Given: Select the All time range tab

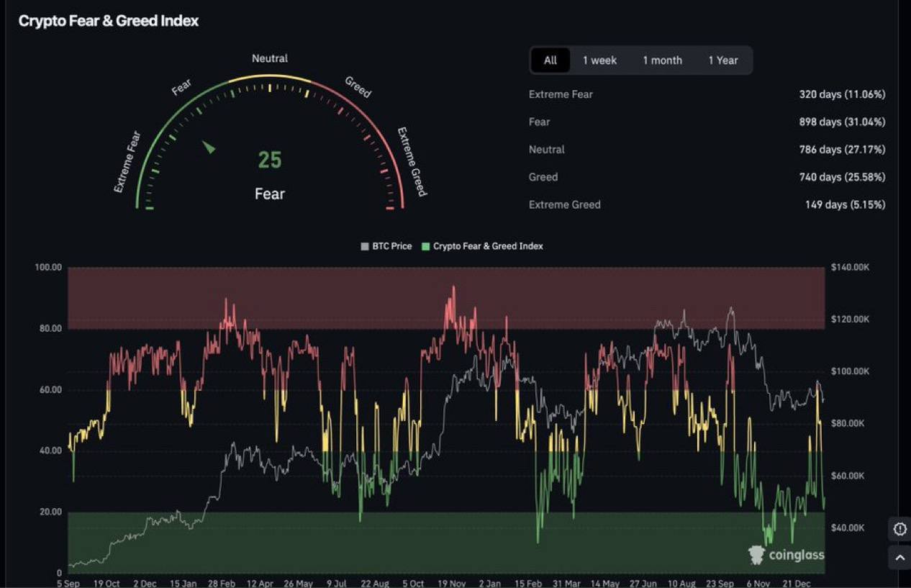Looking at the screenshot, I should coord(550,60).
